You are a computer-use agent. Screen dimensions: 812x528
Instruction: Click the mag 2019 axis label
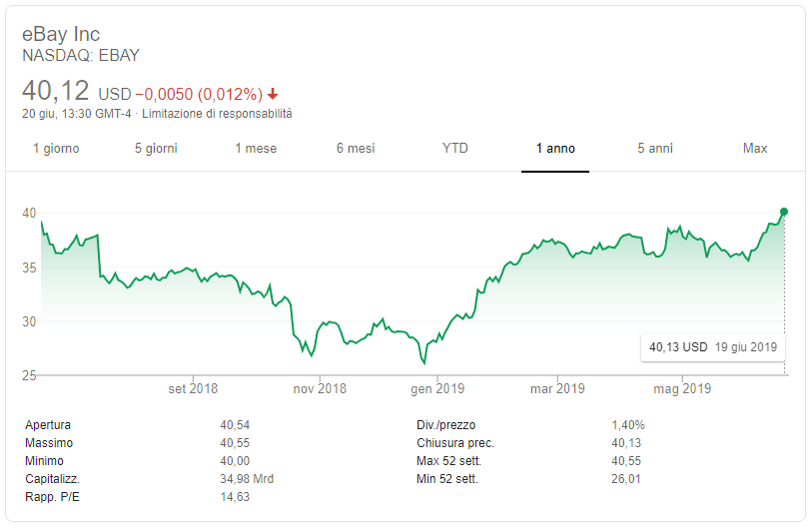point(682,388)
